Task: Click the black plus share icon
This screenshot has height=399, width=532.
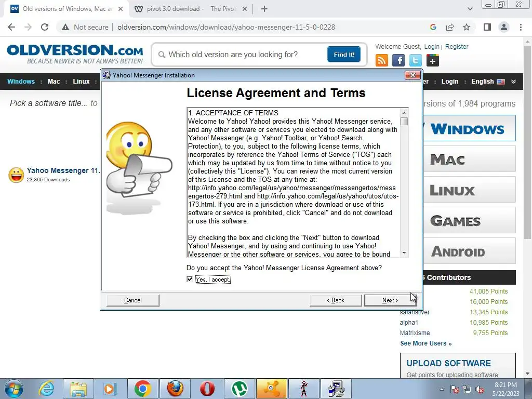Action: click(432, 60)
